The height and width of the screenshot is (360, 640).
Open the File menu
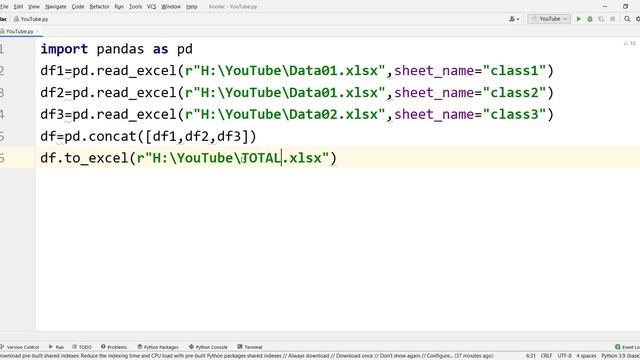click(4, 7)
